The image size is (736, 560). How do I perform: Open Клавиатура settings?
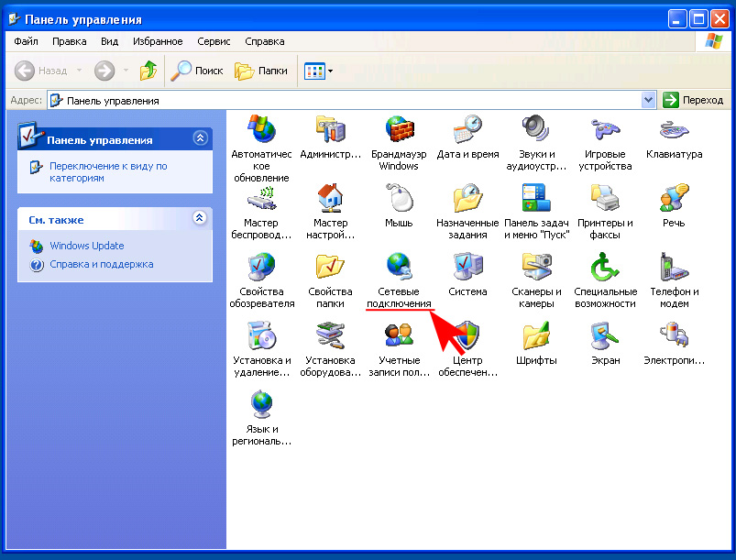(x=674, y=133)
